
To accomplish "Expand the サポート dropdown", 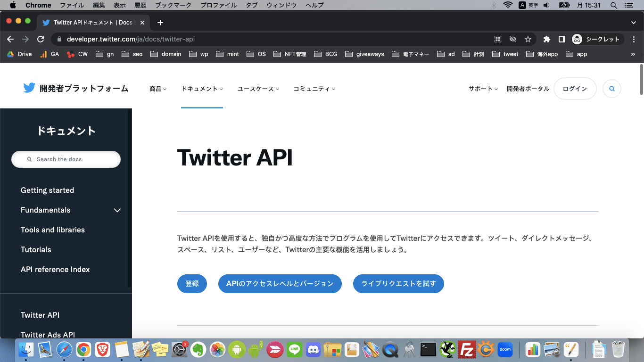I will click(x=483, y=89).
